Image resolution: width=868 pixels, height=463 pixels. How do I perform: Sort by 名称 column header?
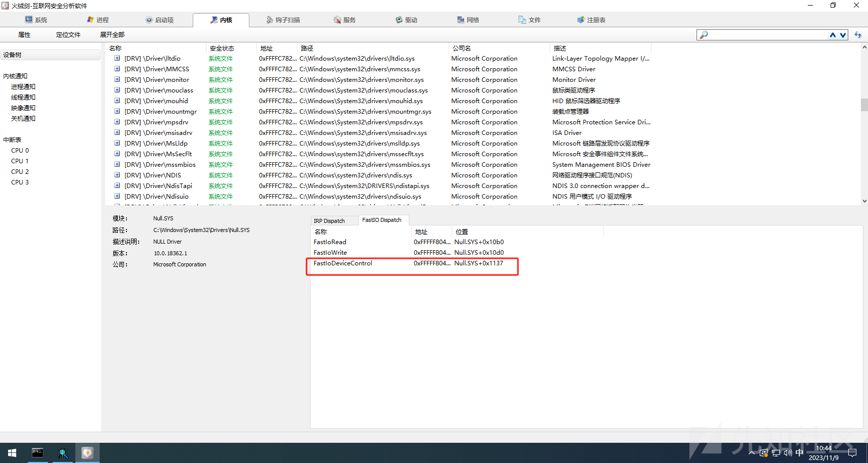tap(156, 49)
